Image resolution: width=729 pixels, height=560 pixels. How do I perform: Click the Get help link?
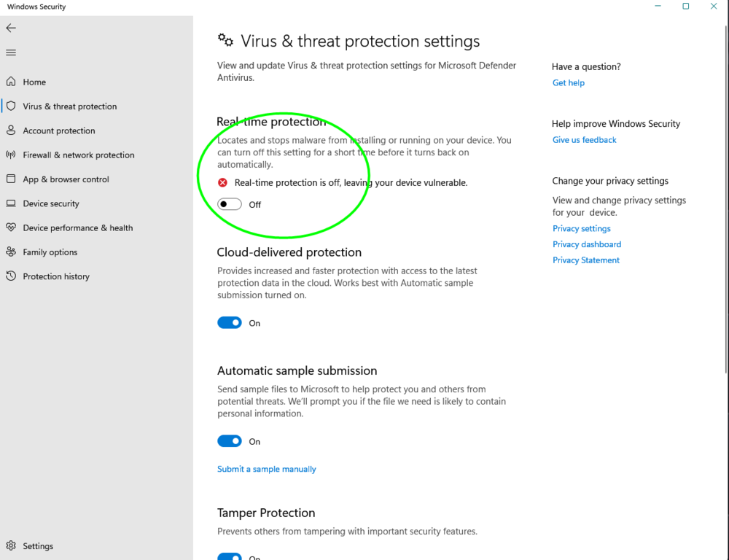click(569, 83)
